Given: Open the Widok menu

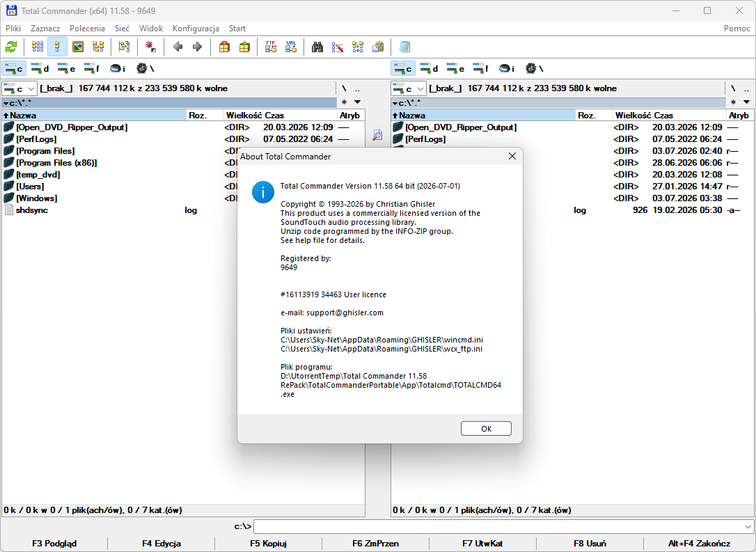Looking at the screenshot, I should tap(151, 29).
